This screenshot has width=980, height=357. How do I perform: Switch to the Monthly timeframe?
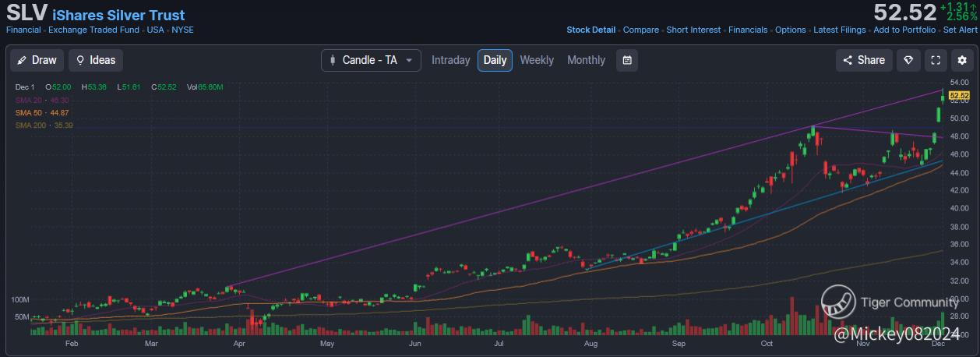tap(586, 60)
